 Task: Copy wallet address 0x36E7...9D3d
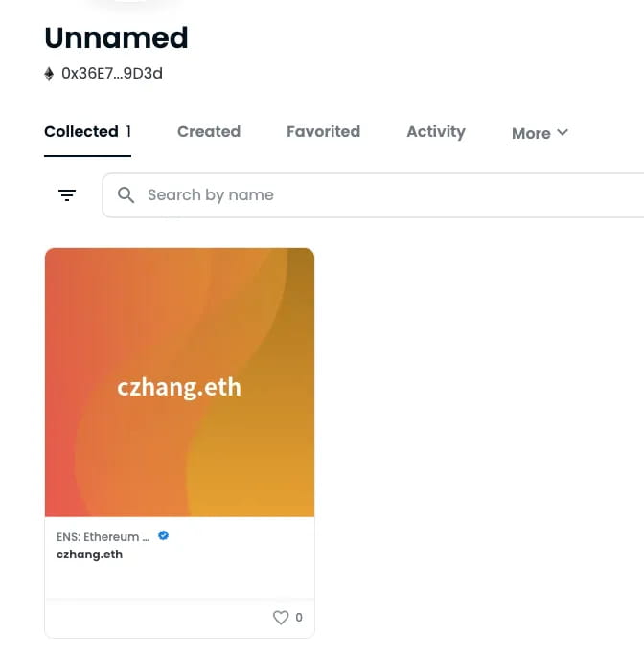point(111,74)
